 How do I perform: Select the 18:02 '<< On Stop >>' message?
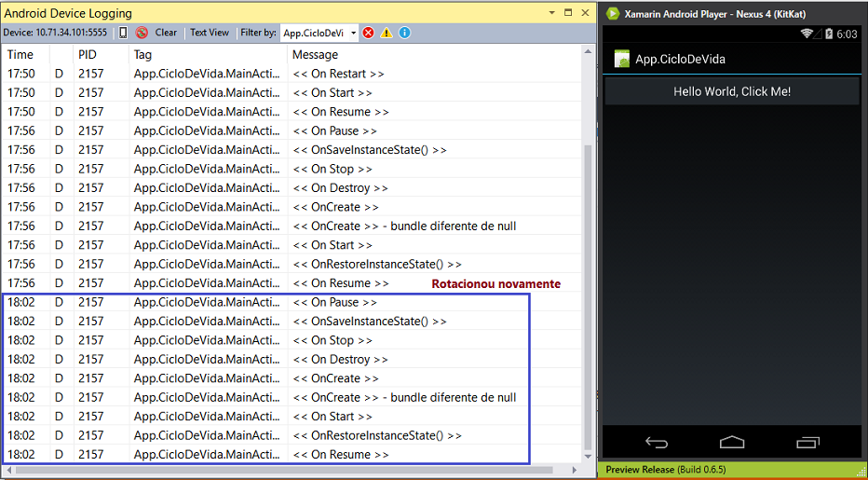(332, 340)
